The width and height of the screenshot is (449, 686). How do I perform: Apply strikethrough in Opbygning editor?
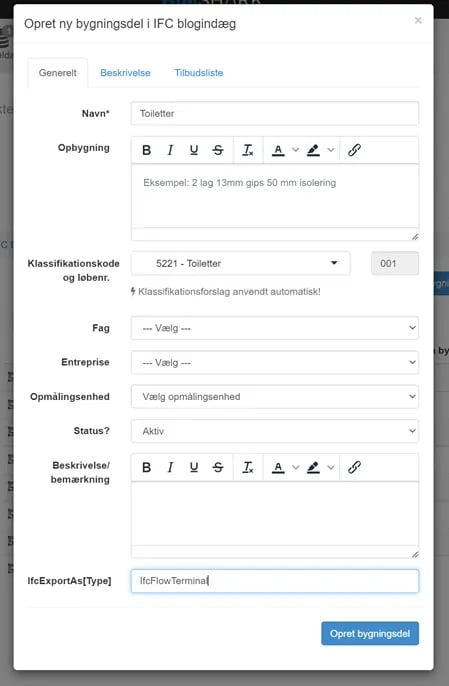point(218,150)
